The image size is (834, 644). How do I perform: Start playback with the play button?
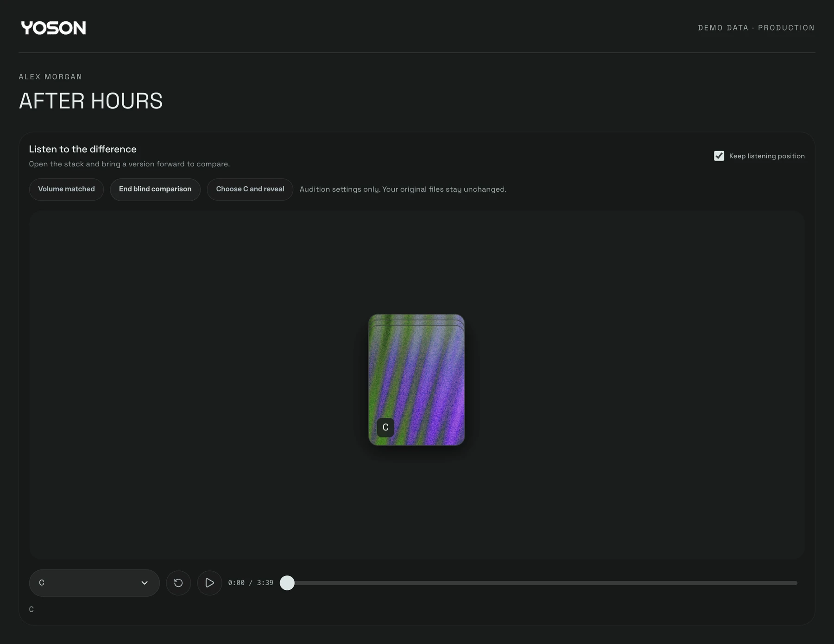pyautogui.click(x=209, y=583)
